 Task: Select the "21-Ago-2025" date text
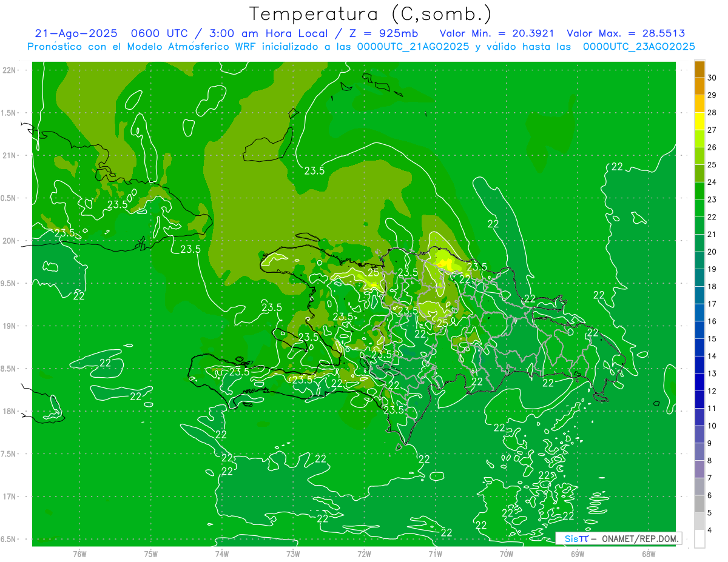[76, 33]
